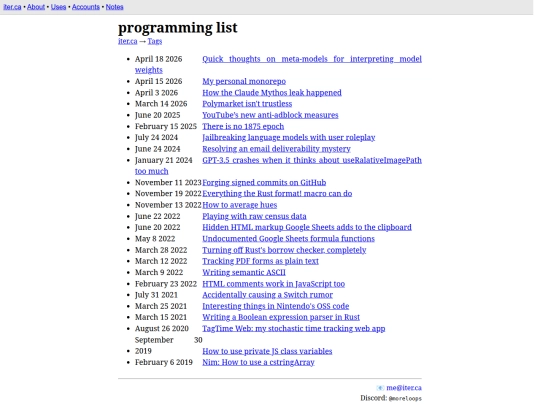Open 'Tracking PDF forms as plain text'
This screenshot has width=540, height=405.
click(260, 261)
